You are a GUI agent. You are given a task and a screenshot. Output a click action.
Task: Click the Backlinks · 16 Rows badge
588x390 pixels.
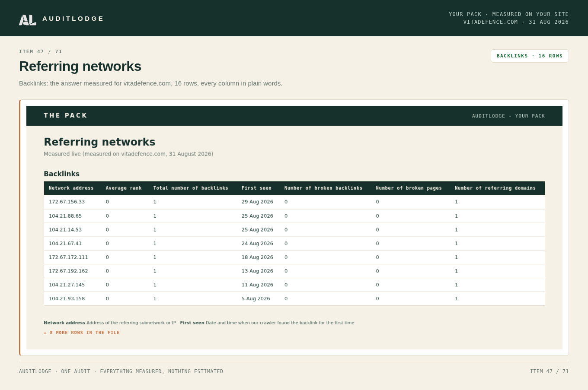pyautogui.click(x=530, y=56)
